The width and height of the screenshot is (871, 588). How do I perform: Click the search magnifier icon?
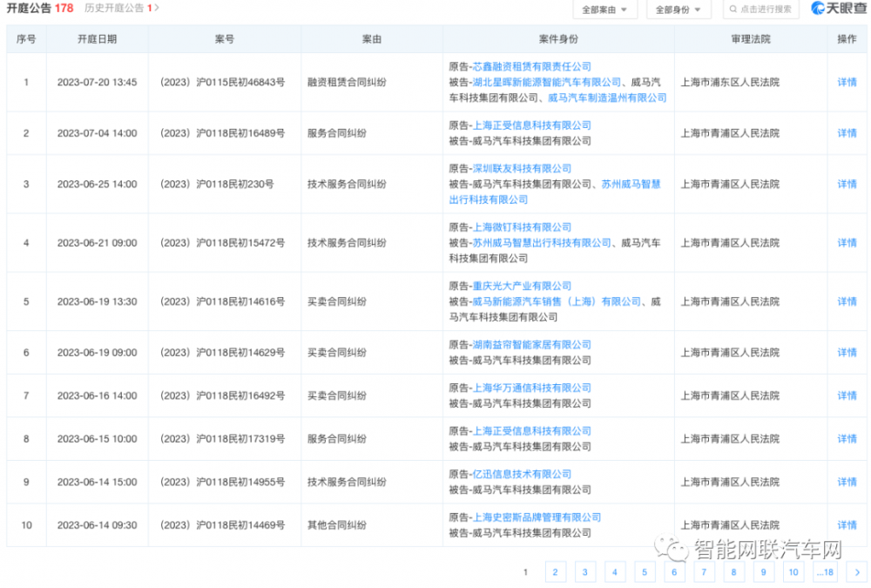pos(730,10)
